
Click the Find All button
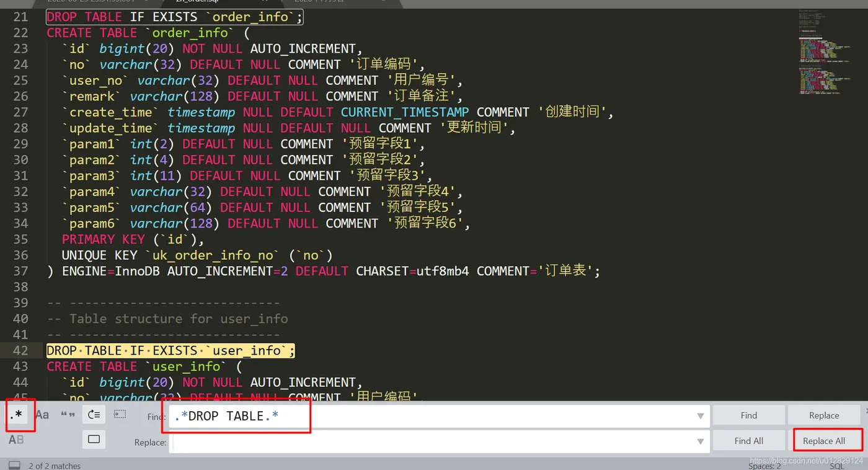pos(748,441)
